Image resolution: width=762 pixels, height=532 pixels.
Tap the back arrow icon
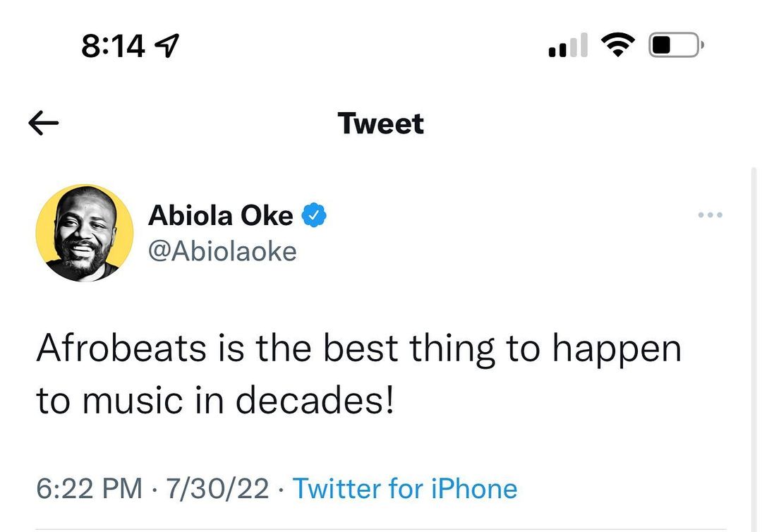click(44, 124)
